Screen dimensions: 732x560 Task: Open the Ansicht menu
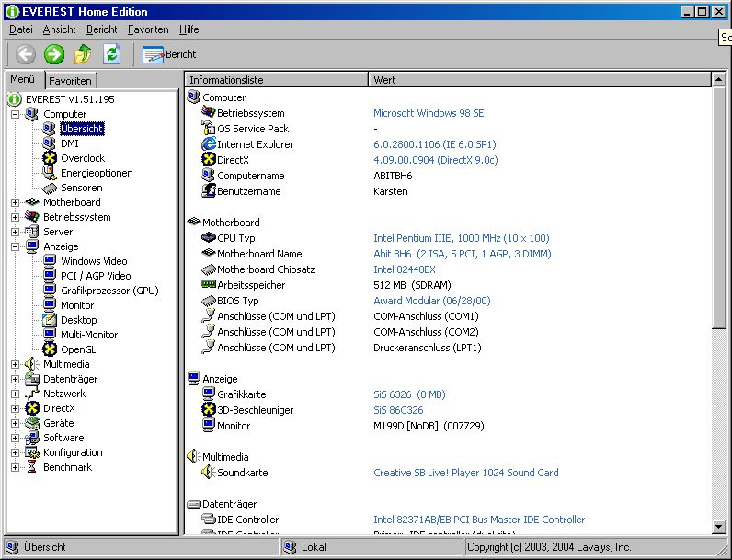tap(59, 29)
